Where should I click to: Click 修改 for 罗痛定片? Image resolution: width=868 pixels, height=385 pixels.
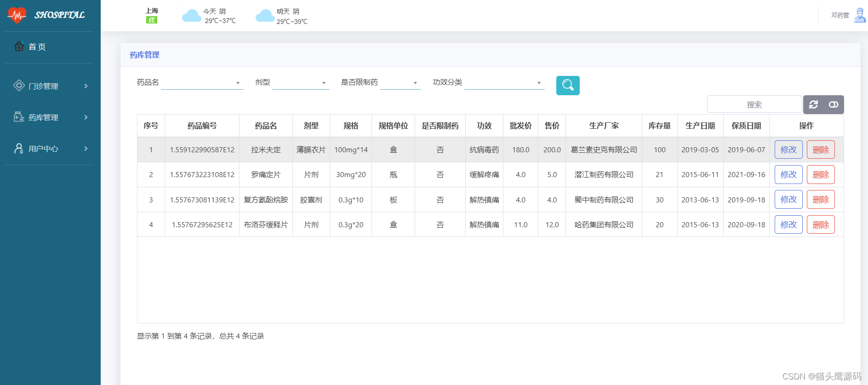tap(788, 174)
